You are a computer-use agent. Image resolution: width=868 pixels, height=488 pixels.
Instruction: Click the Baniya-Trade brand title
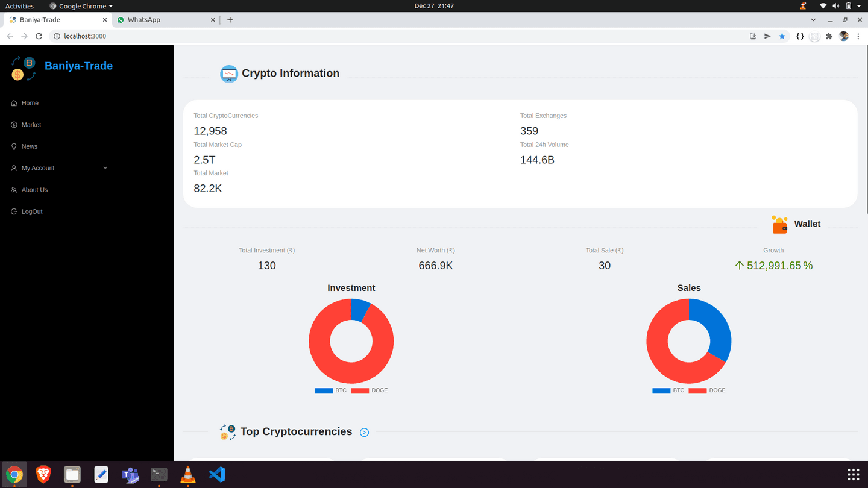pos(78,66)
